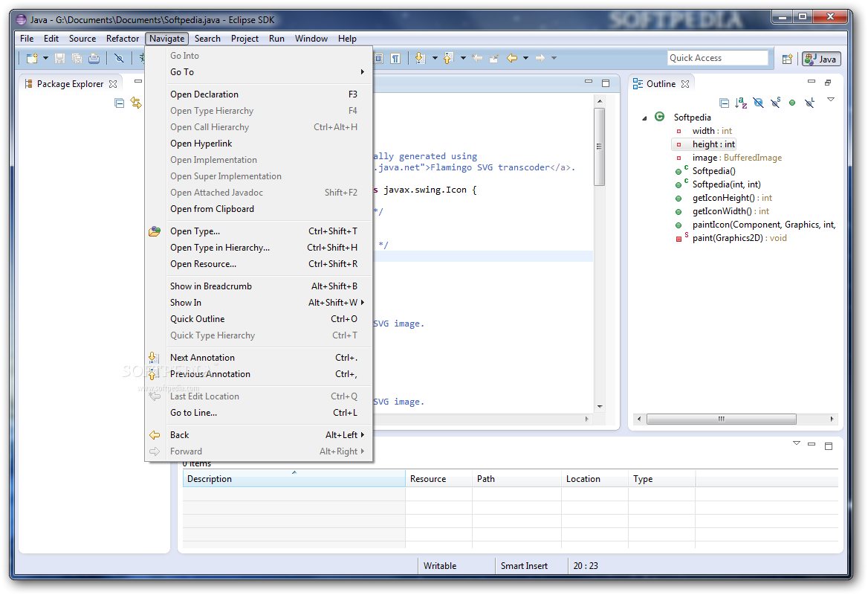
Task: Toggle Skip All Breakpoints toolbar icon
Action: click(119, 58)
